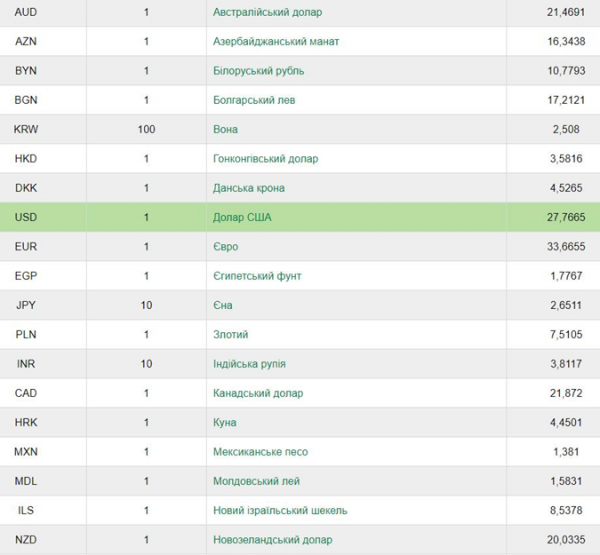Open the Гонконгівський долар link

(x=265, y=159)
